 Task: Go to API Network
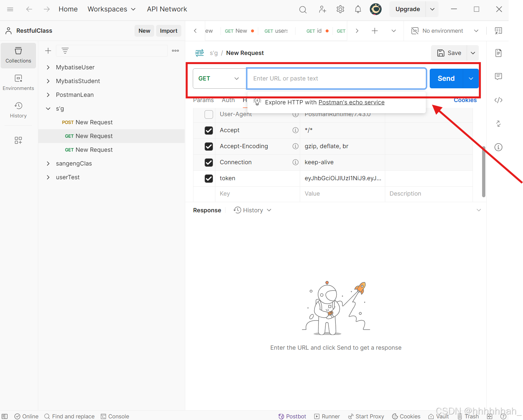click(x=167, y=9)
